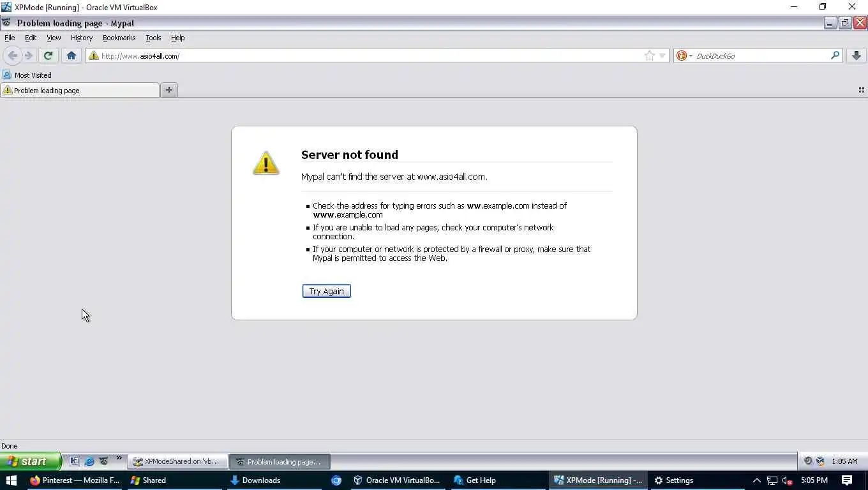
Task: Select Problem loading page XP taskbar button
Action: pos(280,461)
